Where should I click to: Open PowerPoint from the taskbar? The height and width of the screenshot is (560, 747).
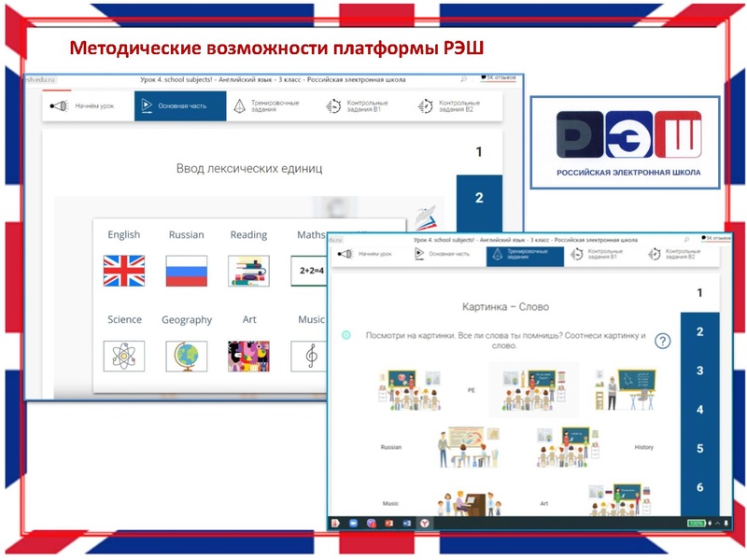pos(388,521)
